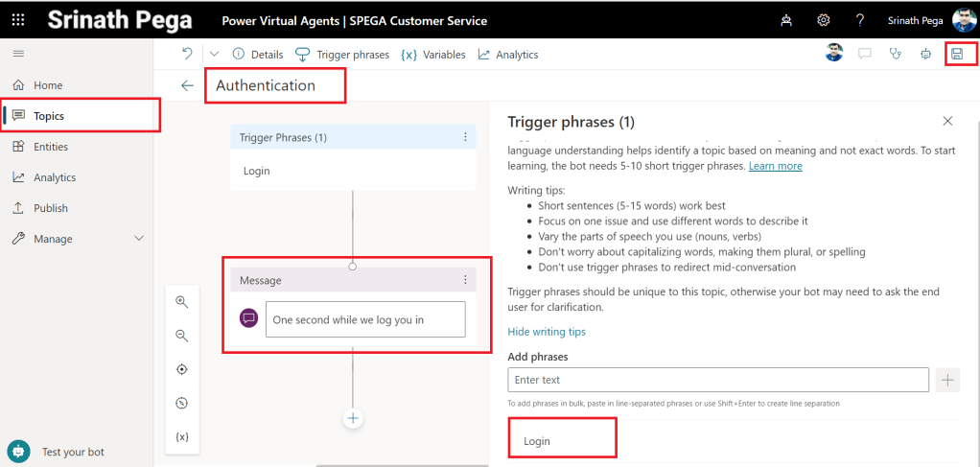Click the Save topic icon
980x467 pixels.
(956, 55)
